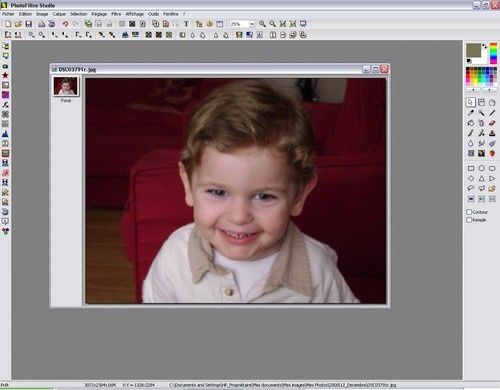Pick a color from the palette grid
The width and height of the screenshot is (500, 390).
click(481, 77)
